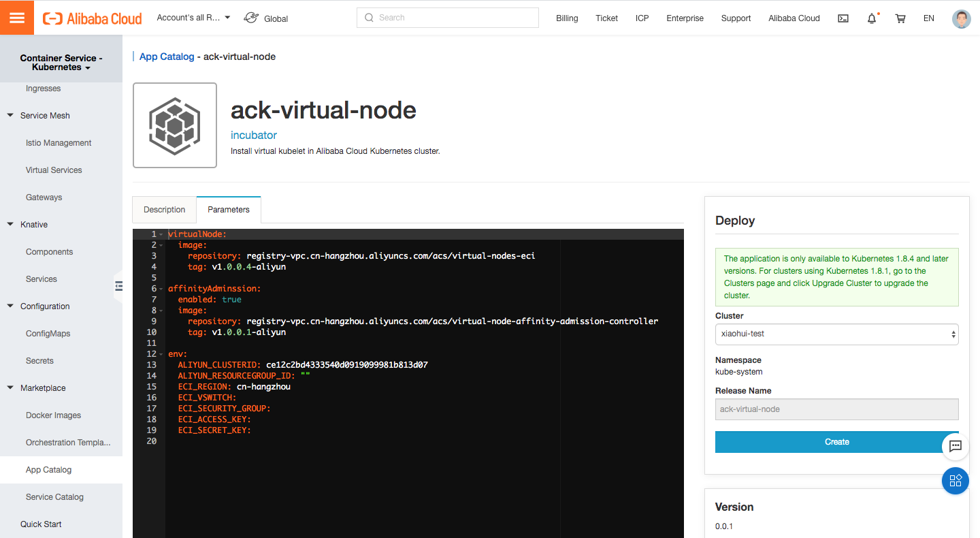The width and height of the screenshot is (980, 538).
Task: Open ConfigMaps
Action: pos(48,334)
